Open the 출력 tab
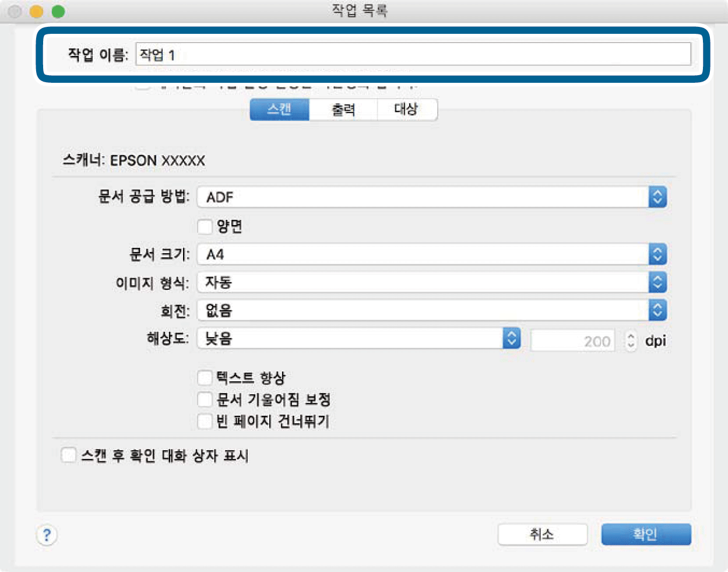The width and height of the screenshot is (728, 572). 343,109
